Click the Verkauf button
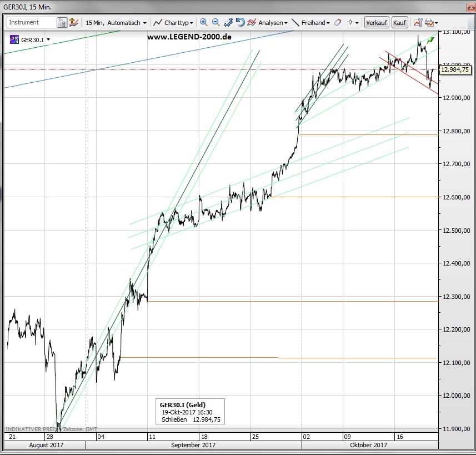The height and width of the screenshot is (455, 476). click(x=377, y=23)
